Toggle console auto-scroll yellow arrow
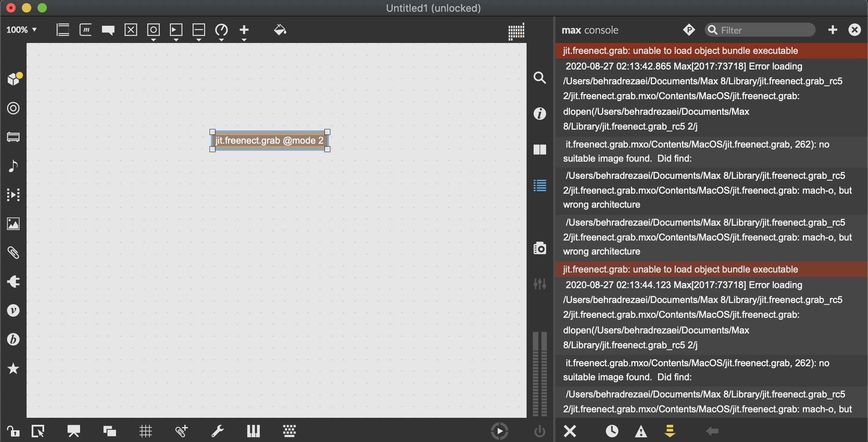The height and width of the screenshot is (442, 868). [x=670, y=431]
